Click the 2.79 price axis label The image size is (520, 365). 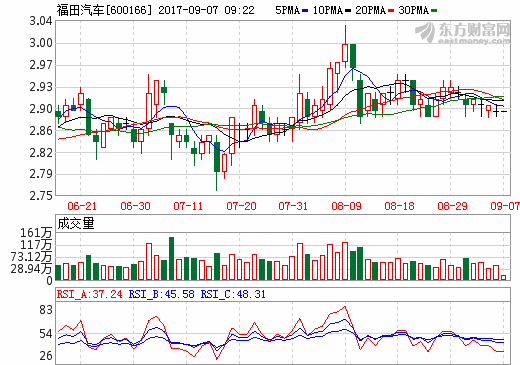pyautogui.click(x=41, y=174)
